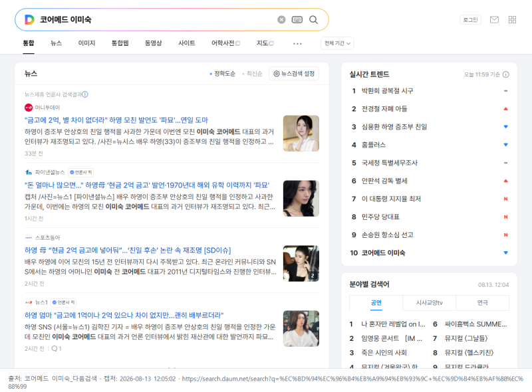The width and height of the screenshot is (532, 392).
Task: Open 뉴스검색 설정 button
Action: 294,74
